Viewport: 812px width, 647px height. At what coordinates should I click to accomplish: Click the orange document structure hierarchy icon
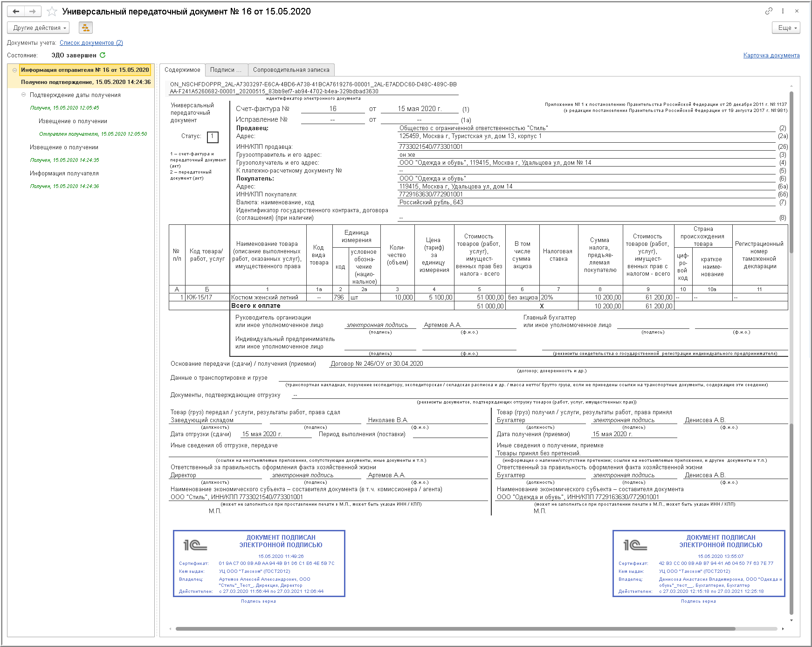pos(85,28)
